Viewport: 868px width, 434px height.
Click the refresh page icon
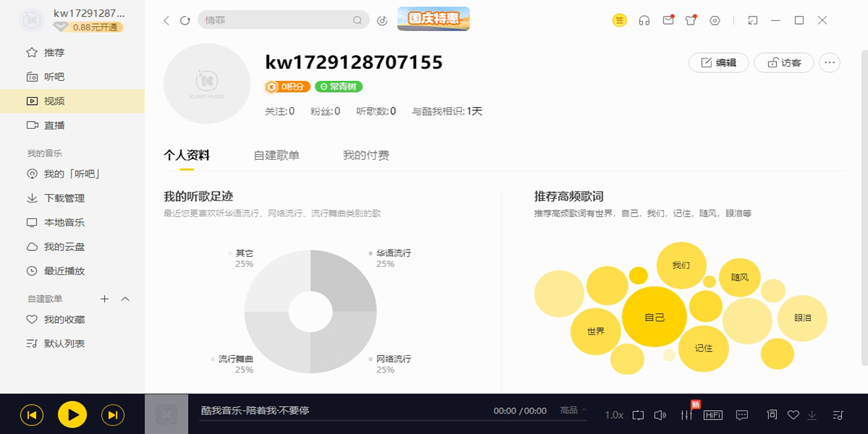[x=185, y=20]
